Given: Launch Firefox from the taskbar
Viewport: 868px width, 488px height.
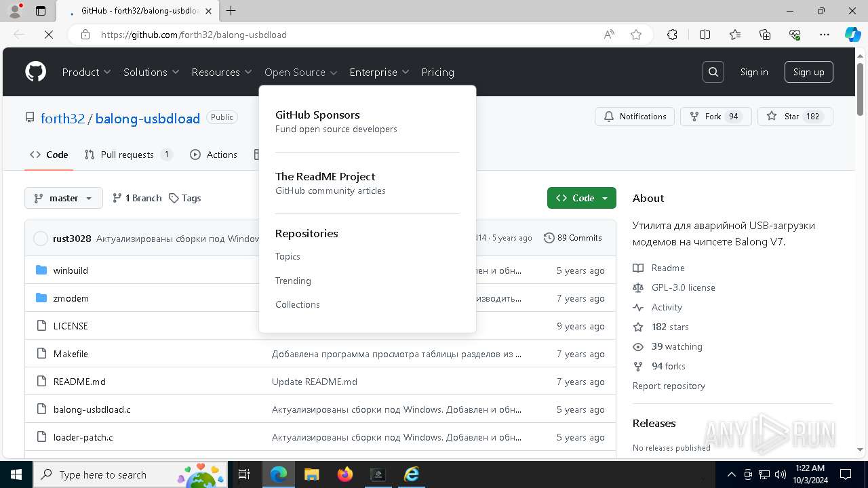Looking at the screenshot, I should 345,474.
